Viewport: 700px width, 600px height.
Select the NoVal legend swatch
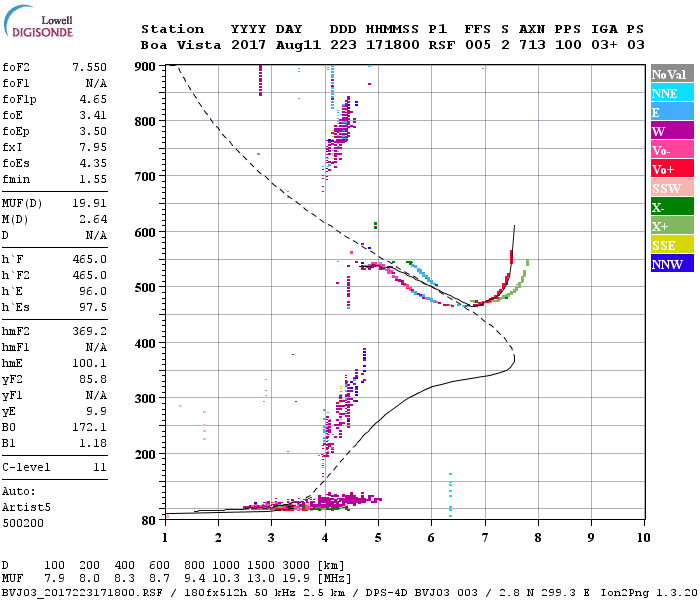pos(672,74)
